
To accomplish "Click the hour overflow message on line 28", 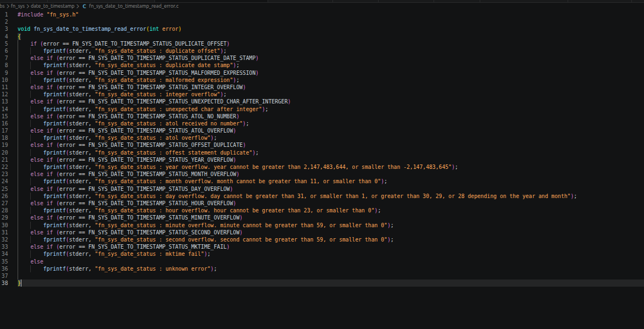I will (x=235, y=211).
